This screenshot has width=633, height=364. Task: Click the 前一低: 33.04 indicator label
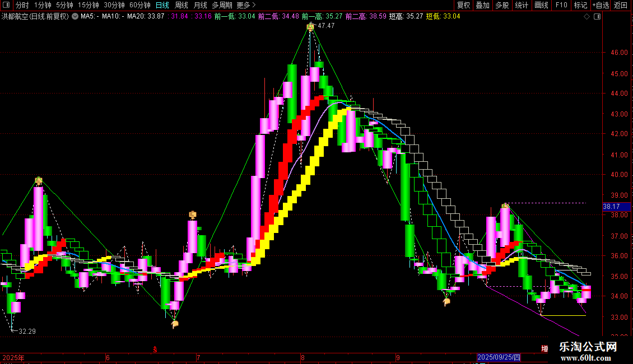tap(235, 16)
